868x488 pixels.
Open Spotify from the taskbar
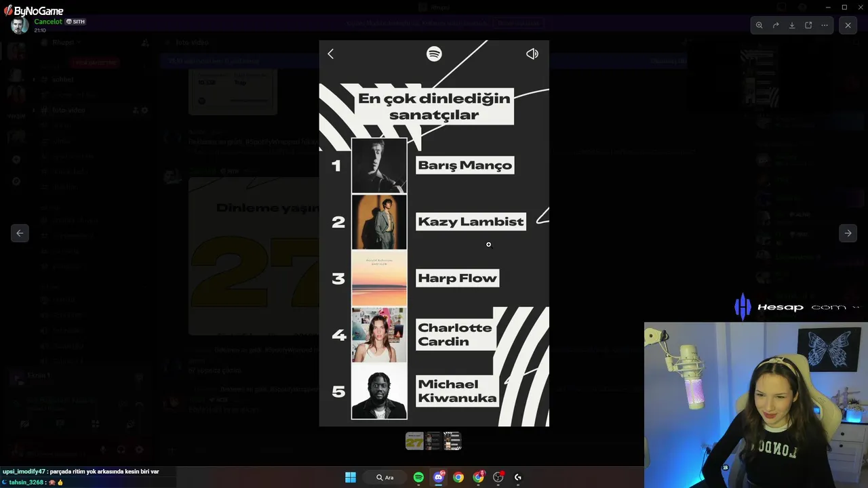(x=418, y=477)
